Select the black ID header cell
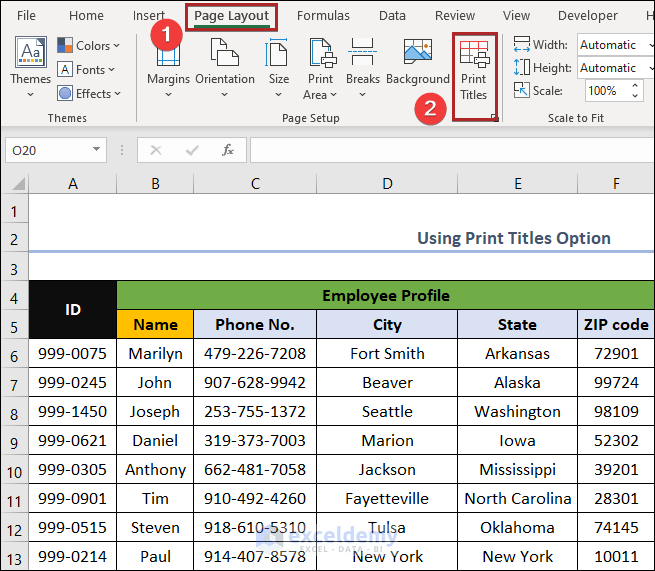The width and height of the screenshot is (655, 571). coord(73,310)
